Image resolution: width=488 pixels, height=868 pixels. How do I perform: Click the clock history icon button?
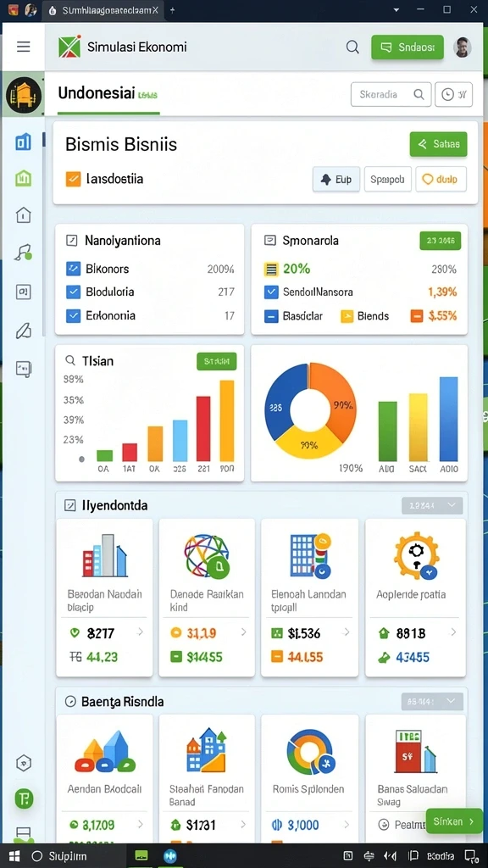454,95
